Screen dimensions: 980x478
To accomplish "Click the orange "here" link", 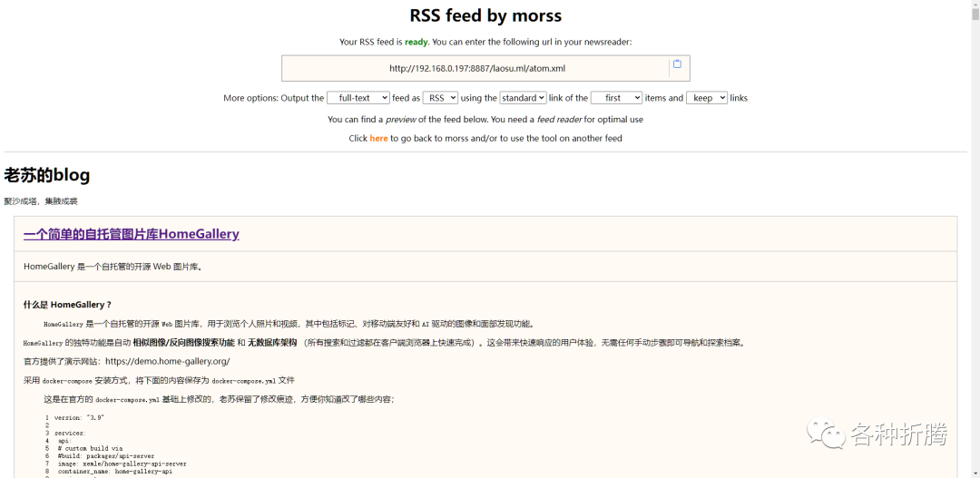I will [x=378, y=139].
